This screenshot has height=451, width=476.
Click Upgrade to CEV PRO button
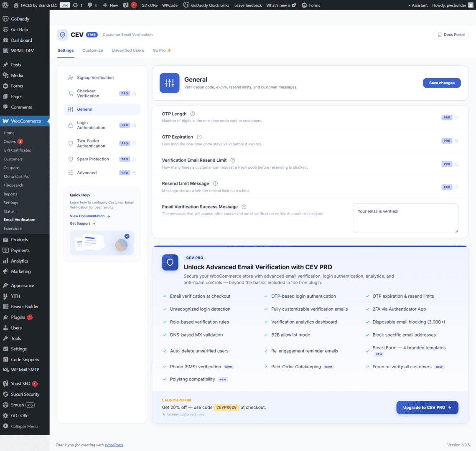tap(427, 408)
